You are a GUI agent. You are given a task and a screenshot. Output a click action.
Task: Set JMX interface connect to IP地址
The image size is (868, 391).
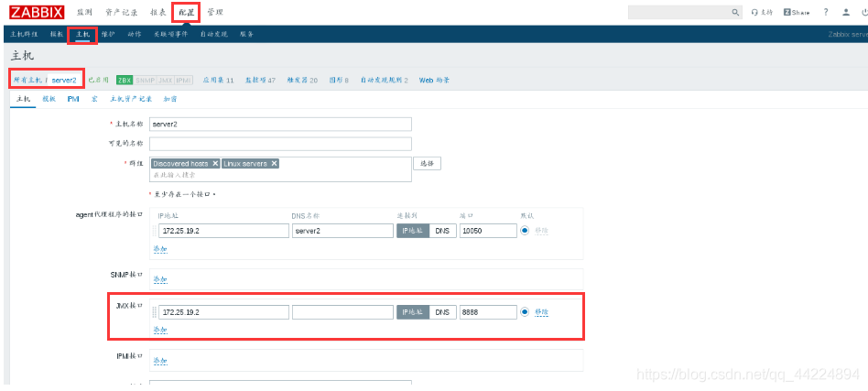click(x=413, y=312)
